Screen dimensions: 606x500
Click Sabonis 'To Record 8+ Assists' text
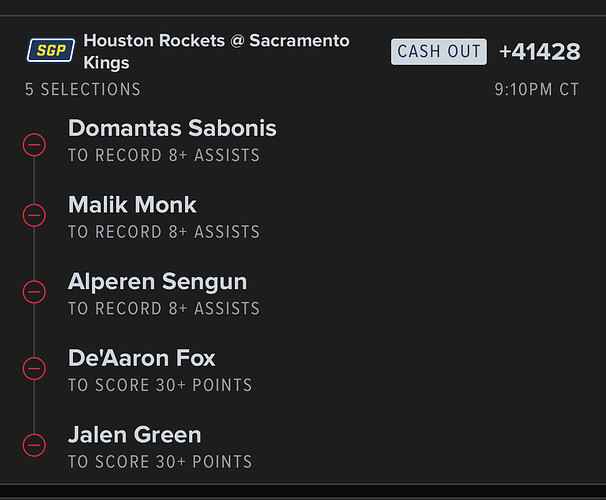click(x=164, y=156)
